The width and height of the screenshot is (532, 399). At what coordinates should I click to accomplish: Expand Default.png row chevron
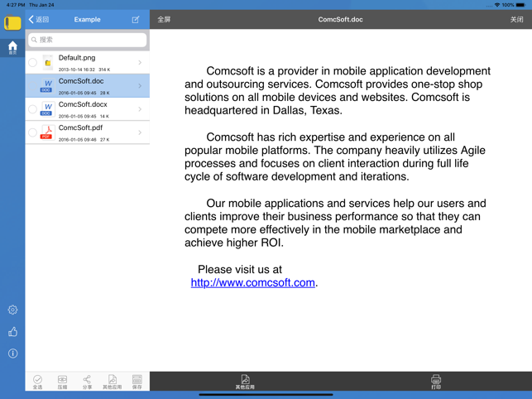tap(140, 62)
